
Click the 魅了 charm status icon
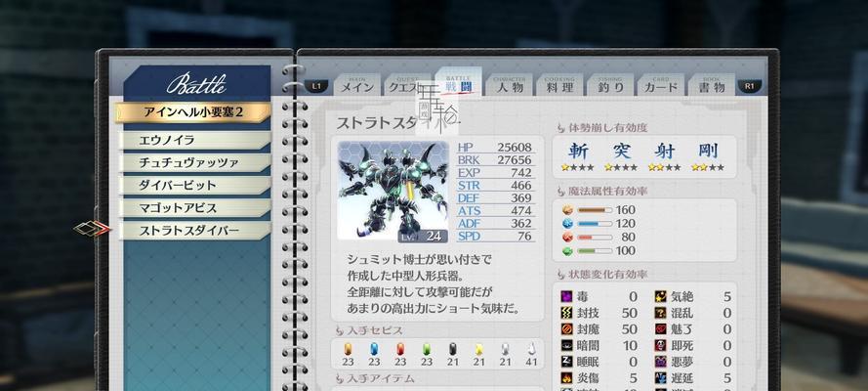pos(660,329)
